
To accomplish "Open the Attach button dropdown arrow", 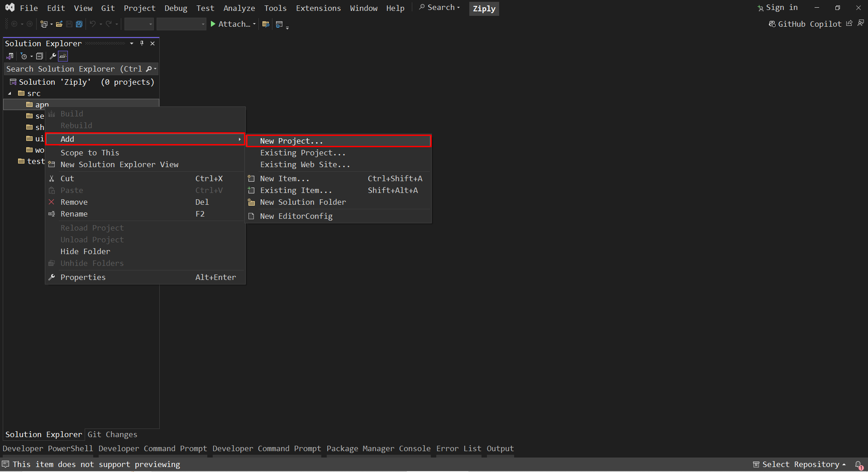I will pyautogui.click(x=254, y=24).
